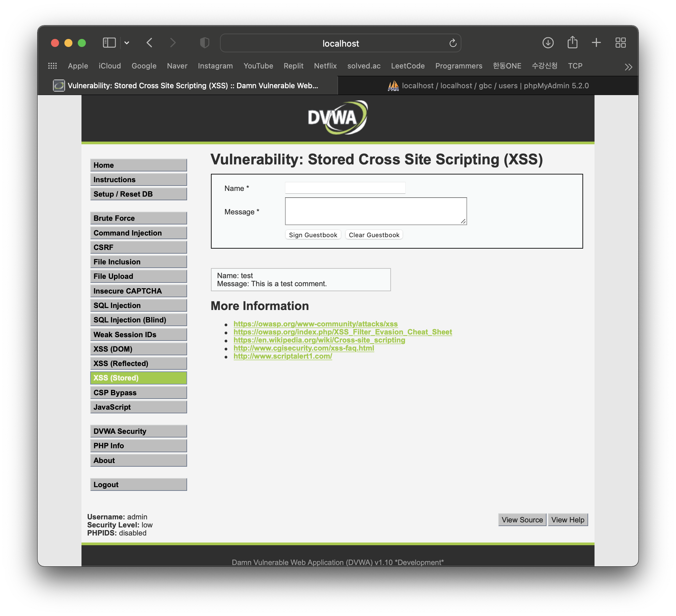Click the Message text area
The height and width of the screenshot is (616, 676).
(376, 211)
